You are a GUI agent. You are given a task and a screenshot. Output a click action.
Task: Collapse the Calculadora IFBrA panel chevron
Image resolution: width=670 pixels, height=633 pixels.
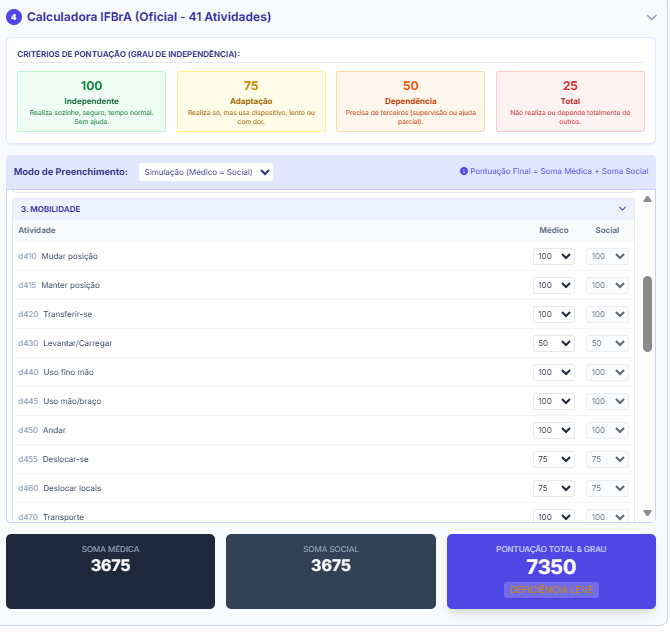pos(651,17)
